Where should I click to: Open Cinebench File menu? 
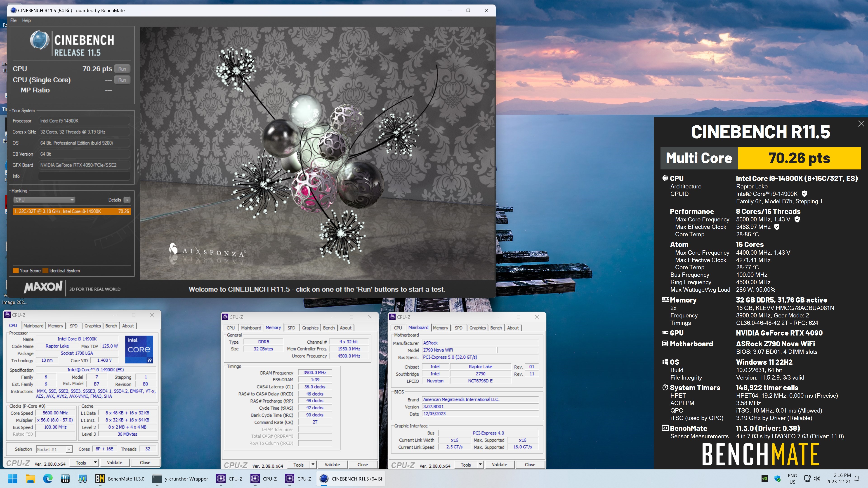(13, 20)
